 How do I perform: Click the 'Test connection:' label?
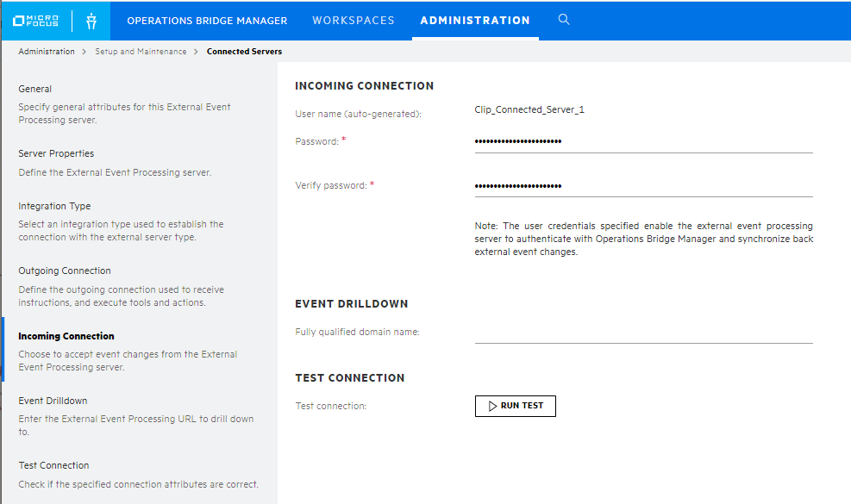point(330,406)
